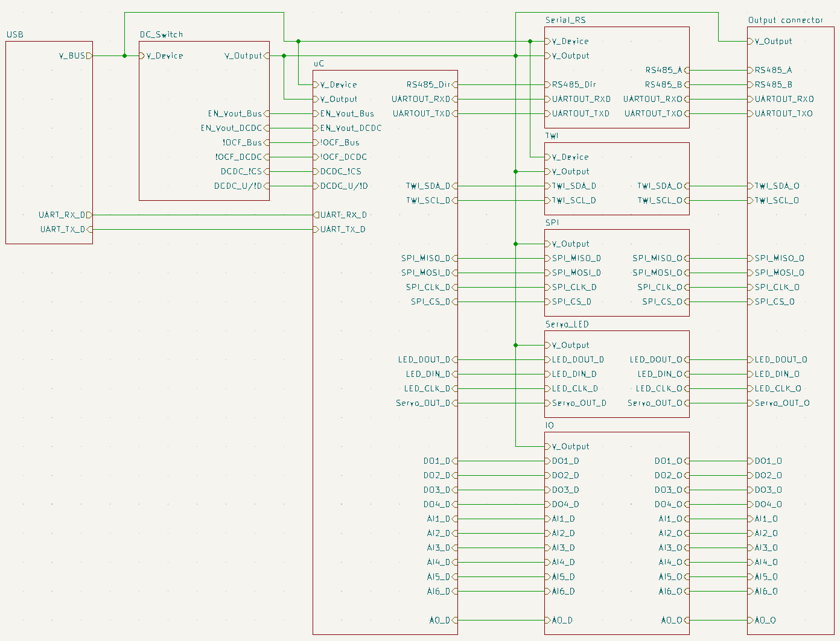Click the TWI sheet title

552,136
